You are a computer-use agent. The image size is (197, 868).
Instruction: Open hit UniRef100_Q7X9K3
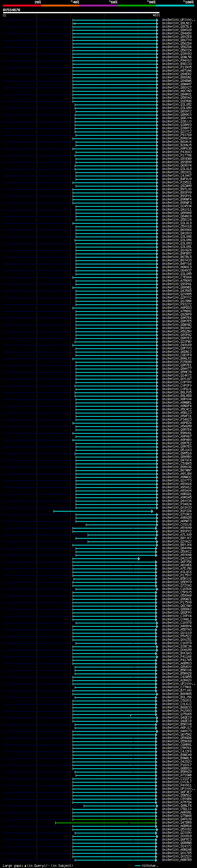click(177, 515)
